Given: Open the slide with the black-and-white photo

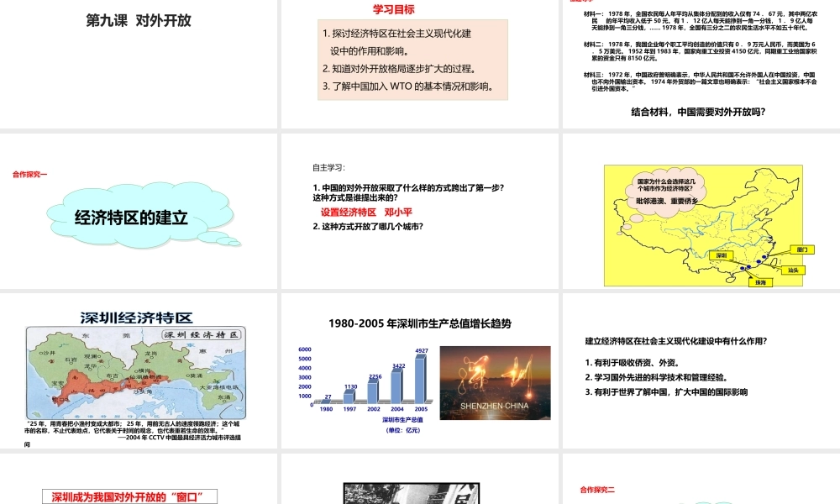Looking at the screenshot, I should click(420, 479).
